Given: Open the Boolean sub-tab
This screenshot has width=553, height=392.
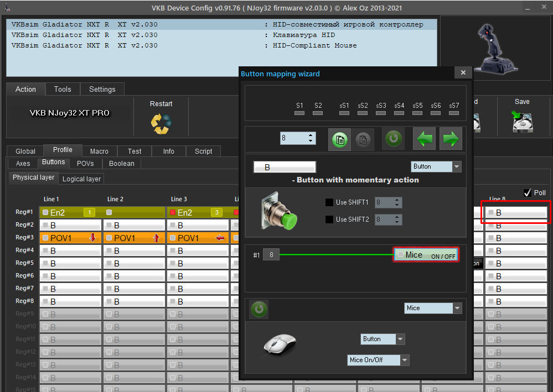Looking at the screenshot, I should point(122,164).
